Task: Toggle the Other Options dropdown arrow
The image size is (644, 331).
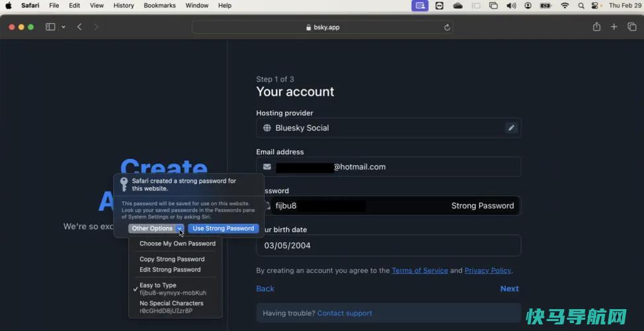Action: (180, 228)
